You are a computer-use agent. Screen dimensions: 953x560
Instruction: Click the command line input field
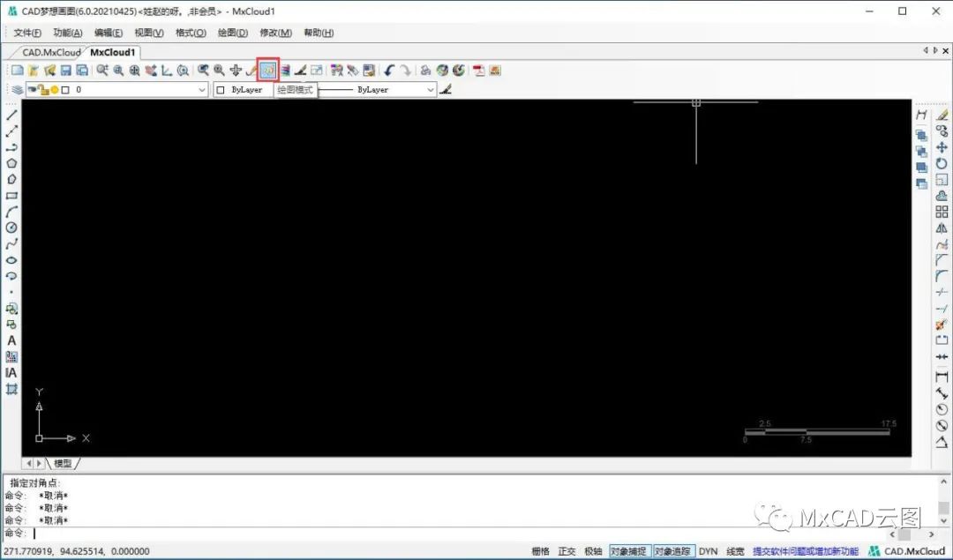click(x=456, y=534)
